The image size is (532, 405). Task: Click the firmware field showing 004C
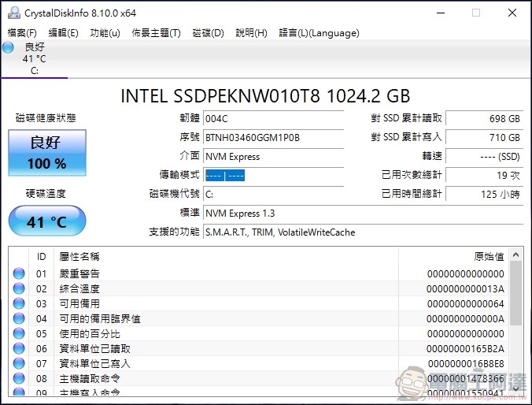[273, 118]
